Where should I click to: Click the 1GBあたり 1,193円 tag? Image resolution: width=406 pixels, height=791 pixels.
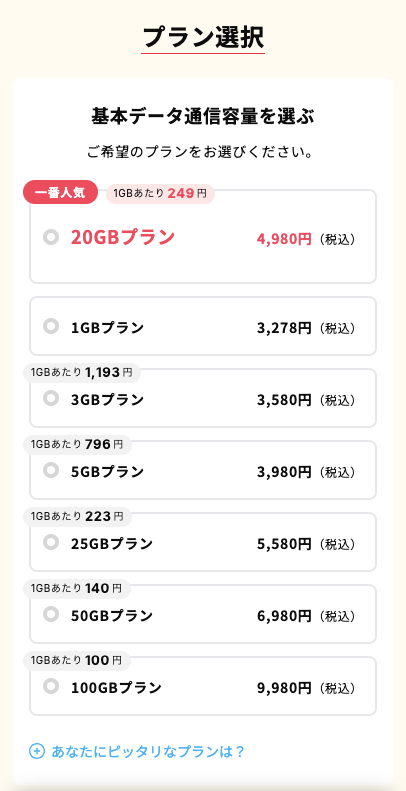click(x=82, y=373)
